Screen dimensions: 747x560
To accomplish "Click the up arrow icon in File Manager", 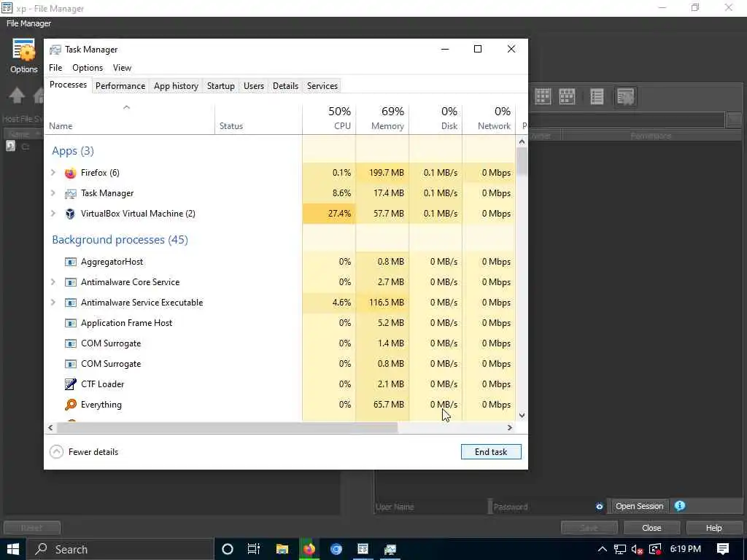I will [x=17, y=96].
